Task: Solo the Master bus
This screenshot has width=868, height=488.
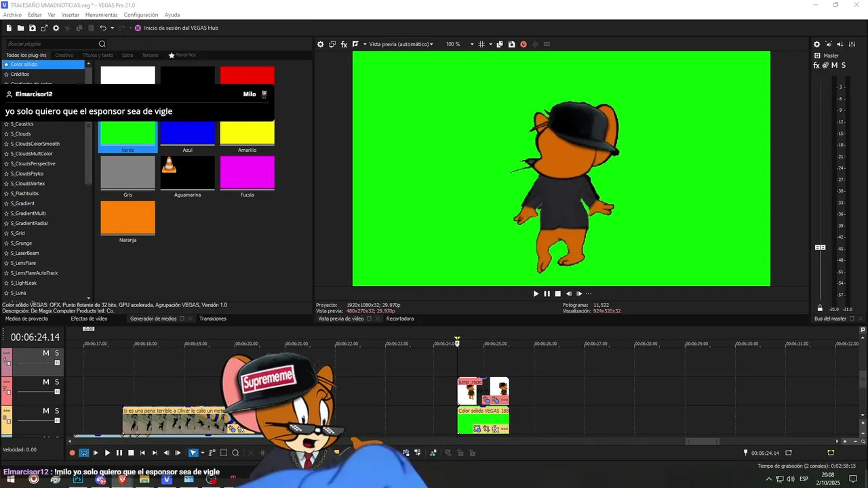Action: tap(843, 65)
